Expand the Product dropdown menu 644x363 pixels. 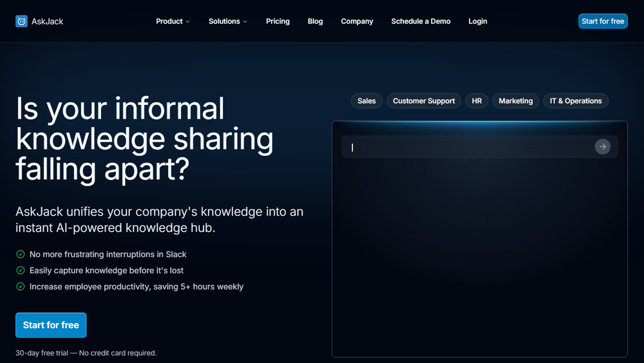click(x=173, y=21)
